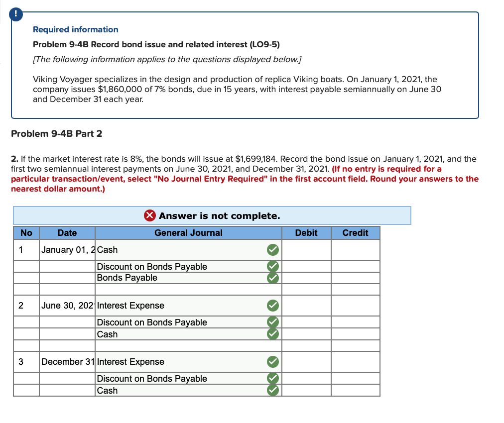Click the checkmark next to Cash in entry 3
504x423 pixels.
tap(272, 391)
